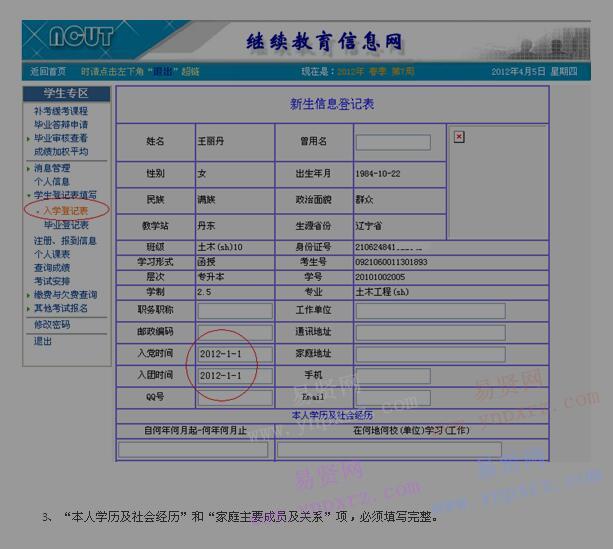This screenshot has height=549, width=613.
Task: Go to 修改密码 in the sidebar
Action: pyautogui.click(x=52, y=325)
